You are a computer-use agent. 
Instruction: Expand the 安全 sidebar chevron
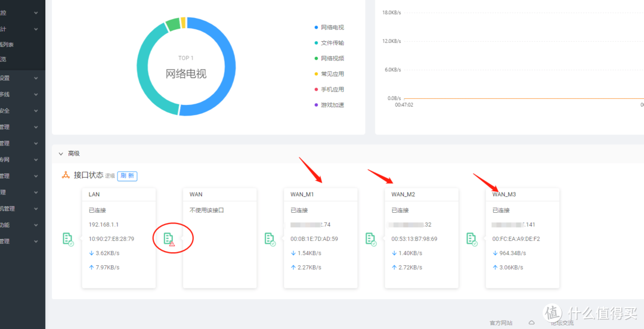click(x=36, y=111)
